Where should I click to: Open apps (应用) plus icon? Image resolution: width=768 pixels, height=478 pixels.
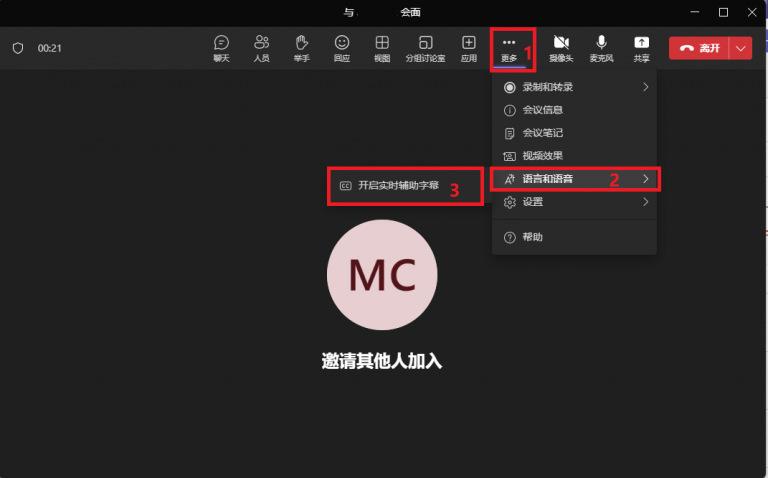pos(468,47)
